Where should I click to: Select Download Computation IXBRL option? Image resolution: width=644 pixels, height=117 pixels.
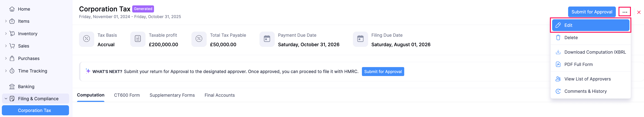[x=595, y=52]
